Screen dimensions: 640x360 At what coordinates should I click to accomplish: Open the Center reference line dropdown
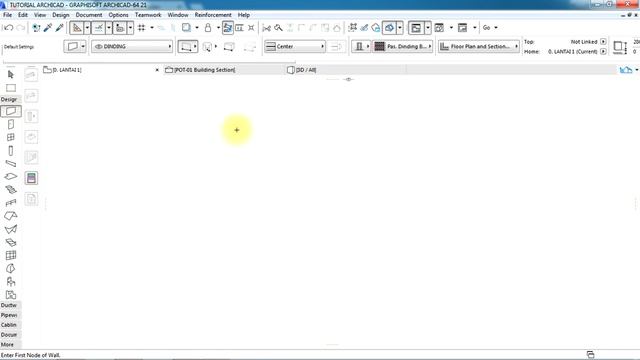tap(295, 47)
